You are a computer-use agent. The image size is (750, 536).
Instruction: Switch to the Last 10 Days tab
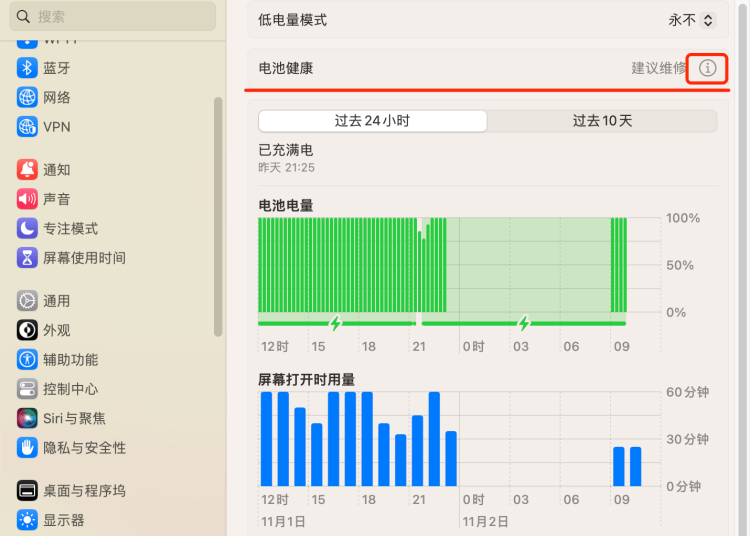click(602, 121)
